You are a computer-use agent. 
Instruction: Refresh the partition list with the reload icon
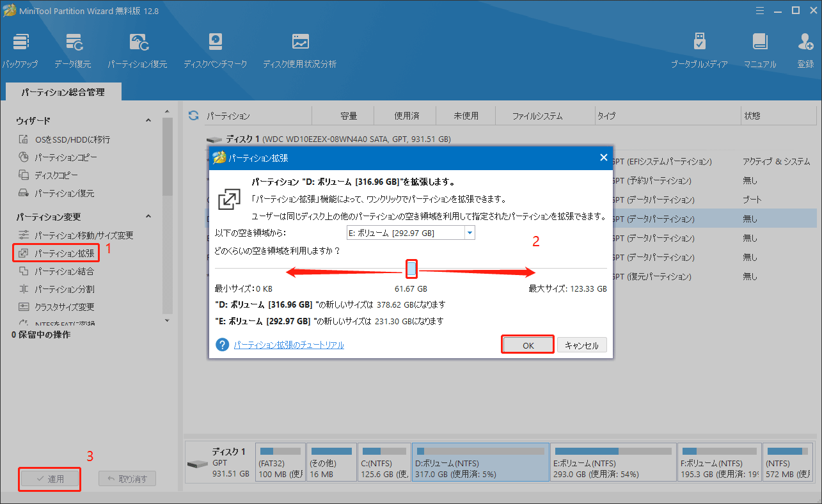pyautogui.click(x=193, y=116)
